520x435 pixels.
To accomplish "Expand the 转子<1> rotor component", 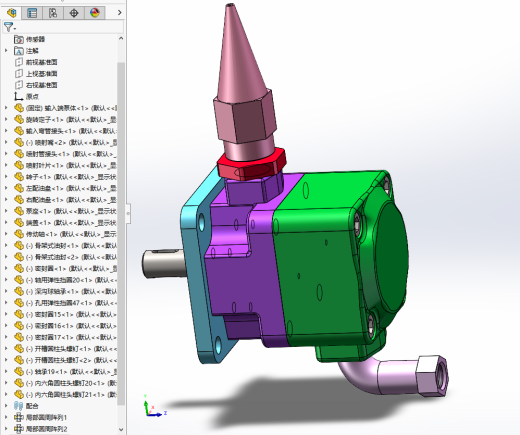I will 6,177.
